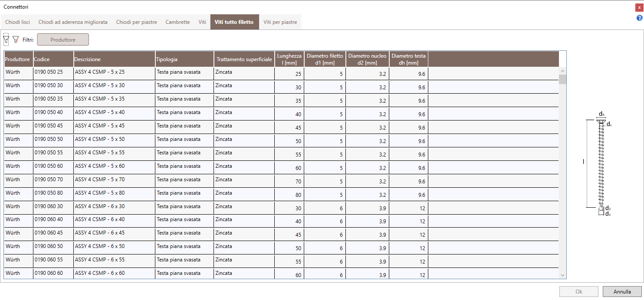Viewport: 644px width, 300px height.
Task: Click the table scrollbar down arrow
Action: 562,275
